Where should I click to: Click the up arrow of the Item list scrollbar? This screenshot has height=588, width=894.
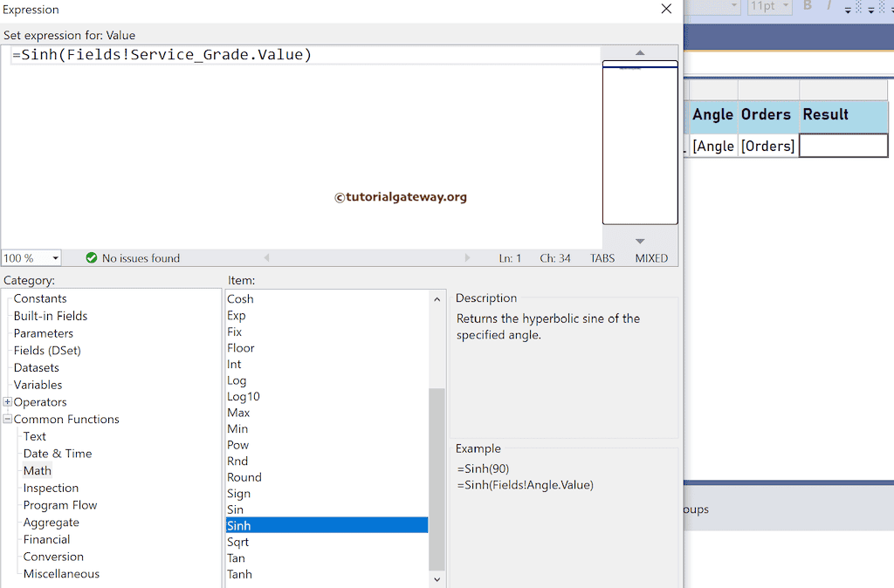437,299
